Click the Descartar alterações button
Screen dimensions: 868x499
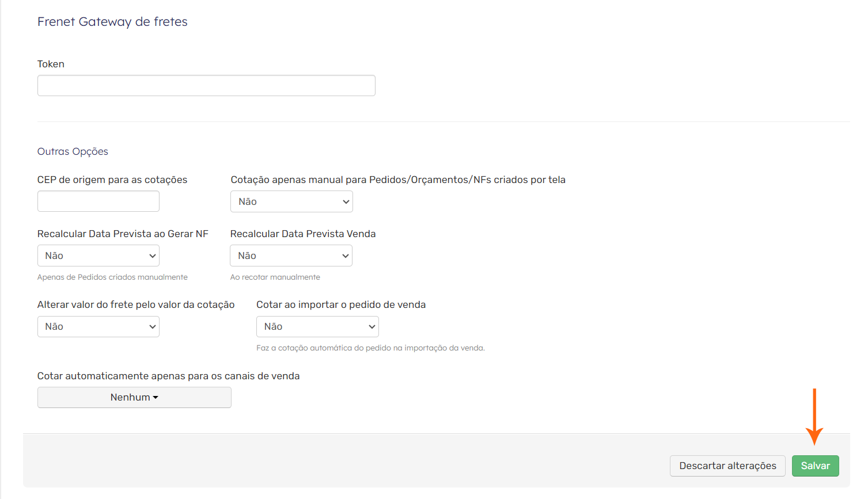click(727, 466)
